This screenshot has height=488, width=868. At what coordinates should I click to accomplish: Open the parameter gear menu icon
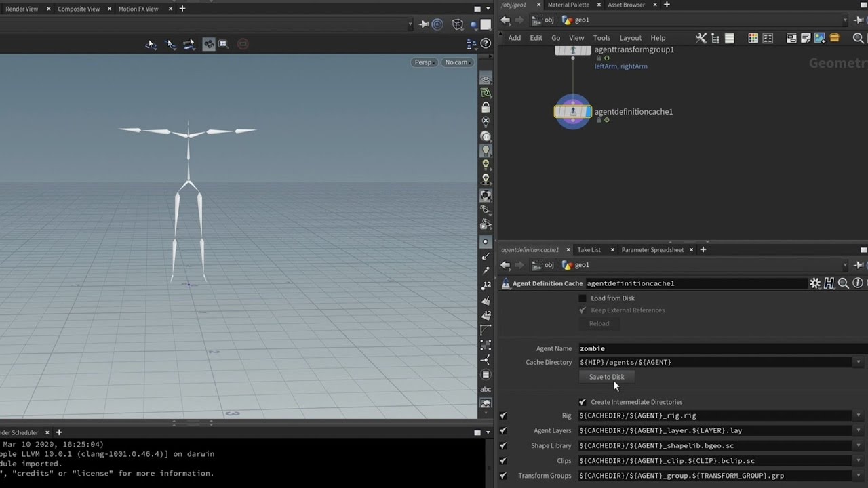[x=815, y=283]
